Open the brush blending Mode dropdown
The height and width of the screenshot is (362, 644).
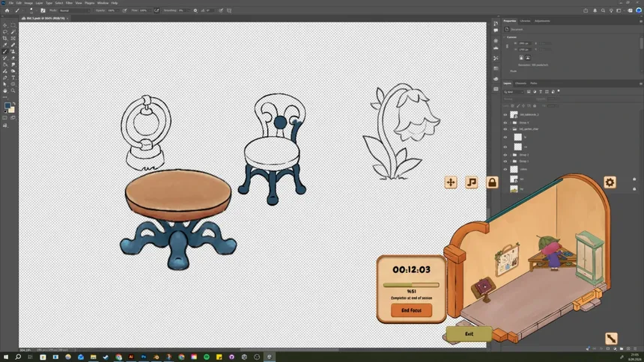click(74, 10)
